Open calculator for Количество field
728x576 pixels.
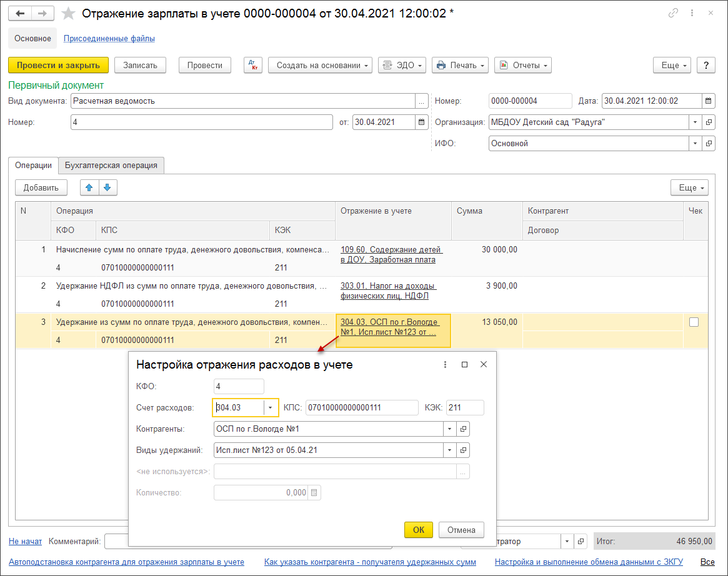pos(314,492)
